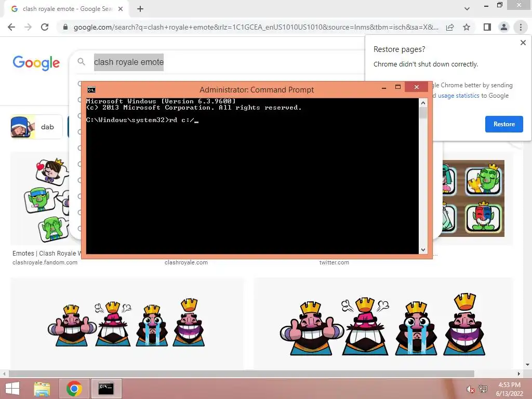Select the clash royale emote tab
Viewport: 532px width, 399px height.
(x=66, y=9)
